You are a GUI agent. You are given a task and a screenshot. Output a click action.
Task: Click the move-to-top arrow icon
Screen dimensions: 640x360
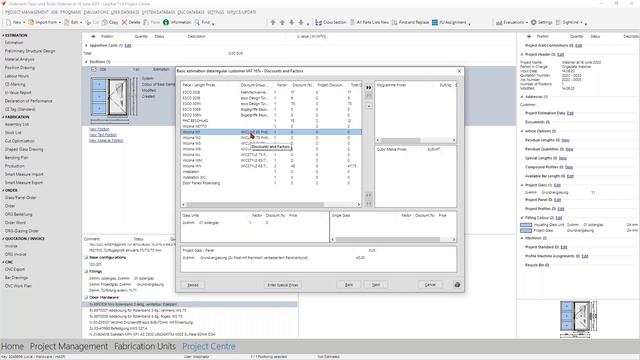tap(273, 22)
